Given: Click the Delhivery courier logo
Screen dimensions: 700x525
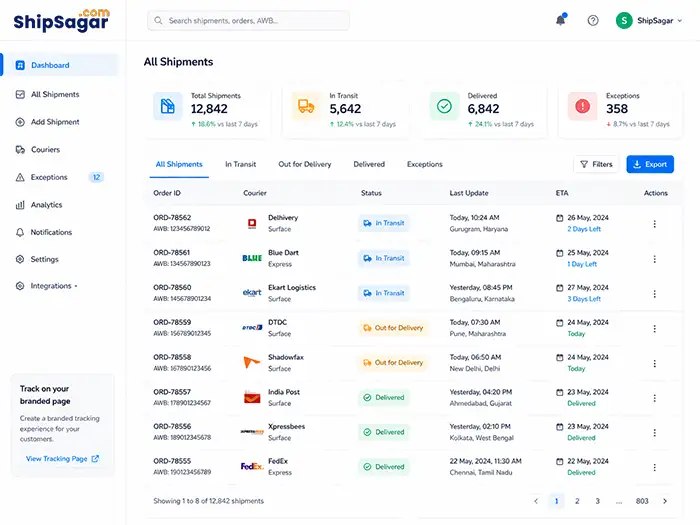Looking at the screenshot, I should pos(252,223).
